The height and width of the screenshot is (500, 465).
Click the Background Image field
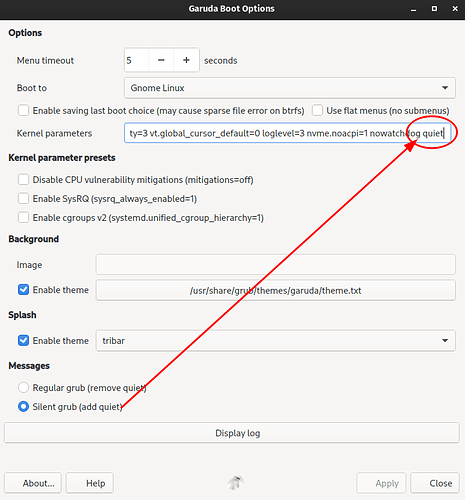click(276, 265)
